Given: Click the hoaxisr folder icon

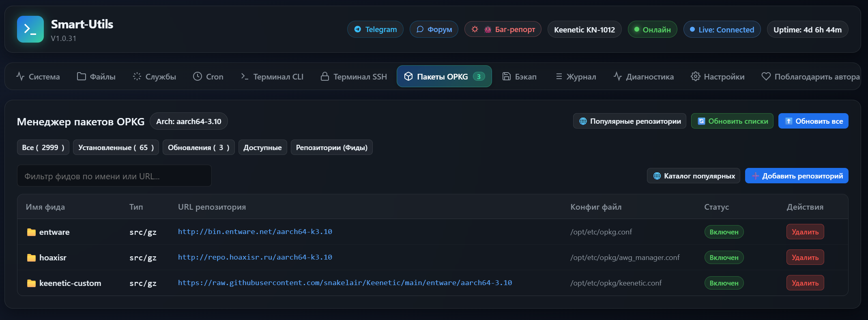Looking at the screenshot, I should [31, 258].
